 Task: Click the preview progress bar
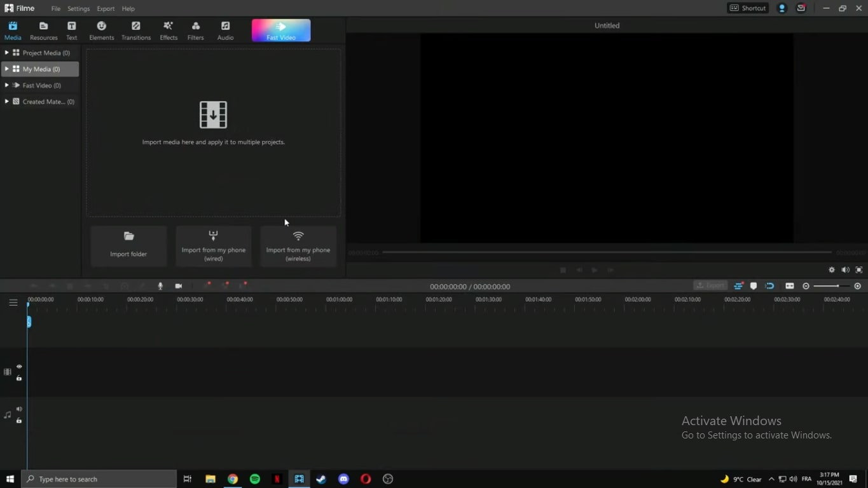click(607, 253)
